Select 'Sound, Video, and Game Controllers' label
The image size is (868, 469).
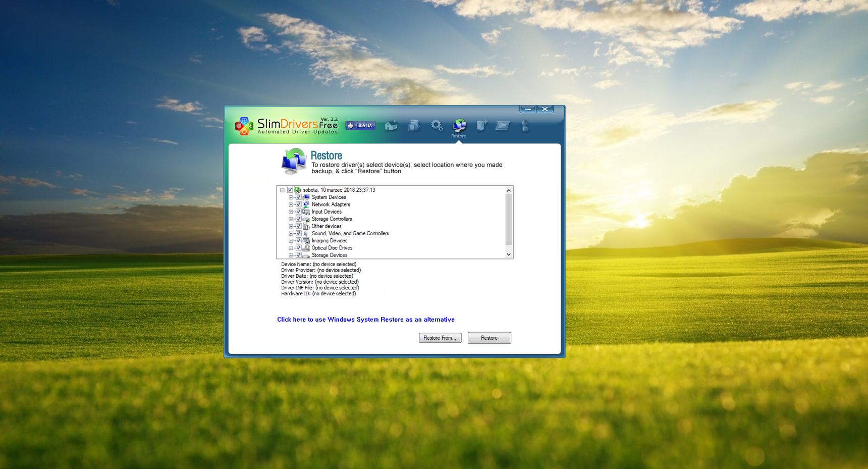350,233
